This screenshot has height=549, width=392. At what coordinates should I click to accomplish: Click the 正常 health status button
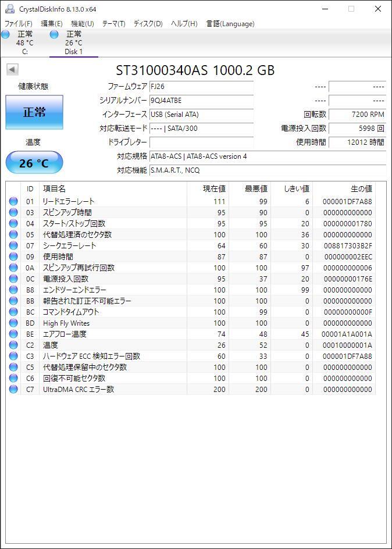[34, 112]
